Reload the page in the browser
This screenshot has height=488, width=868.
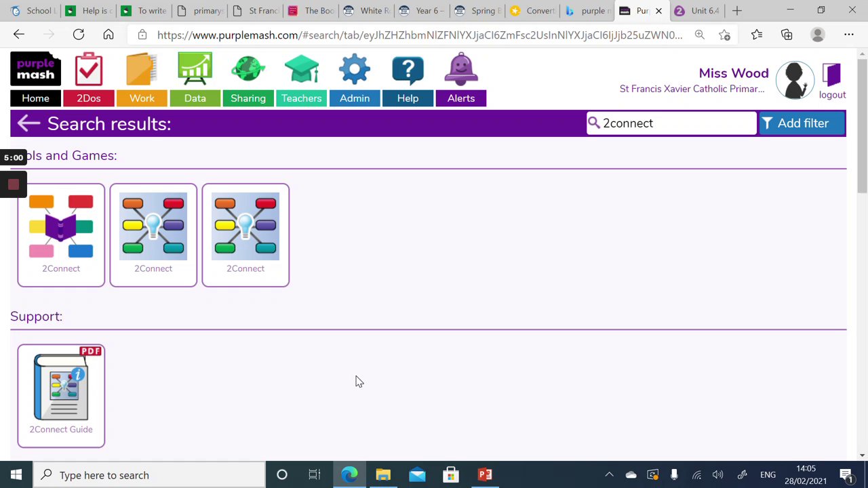79,35
